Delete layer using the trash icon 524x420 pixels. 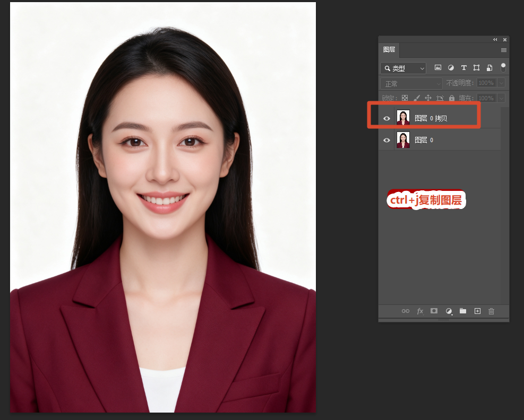(491, 311)
